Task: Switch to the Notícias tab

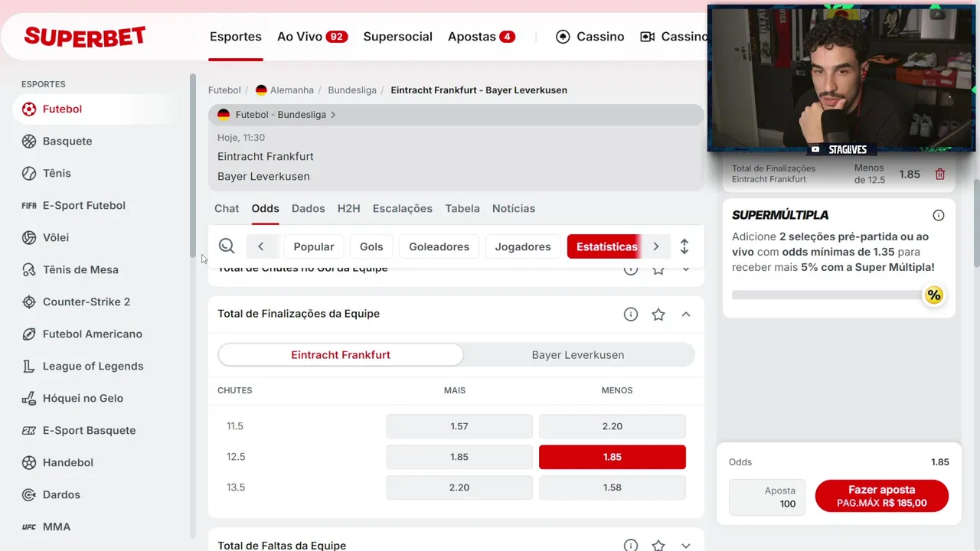Action: [514, 209]
